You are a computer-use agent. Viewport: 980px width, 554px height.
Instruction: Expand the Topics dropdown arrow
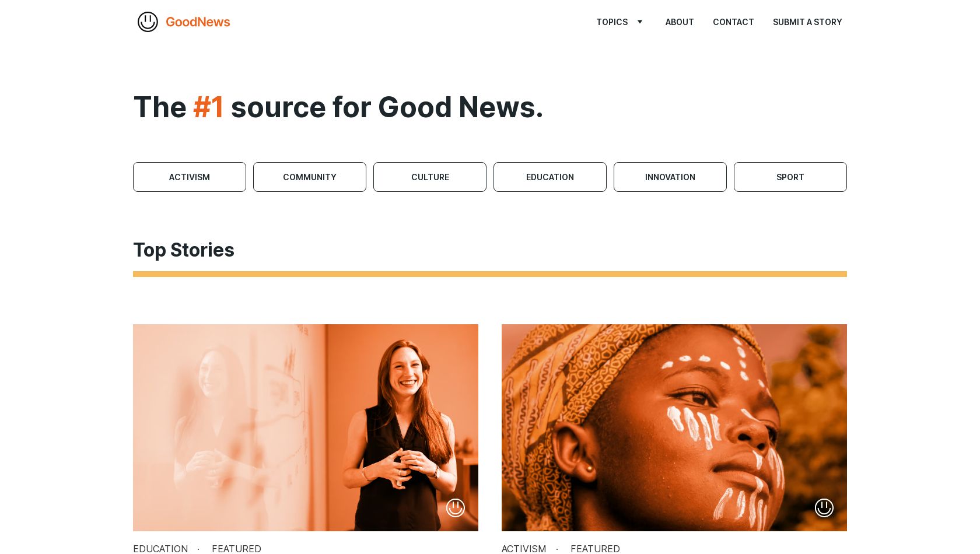pos(640,22)
